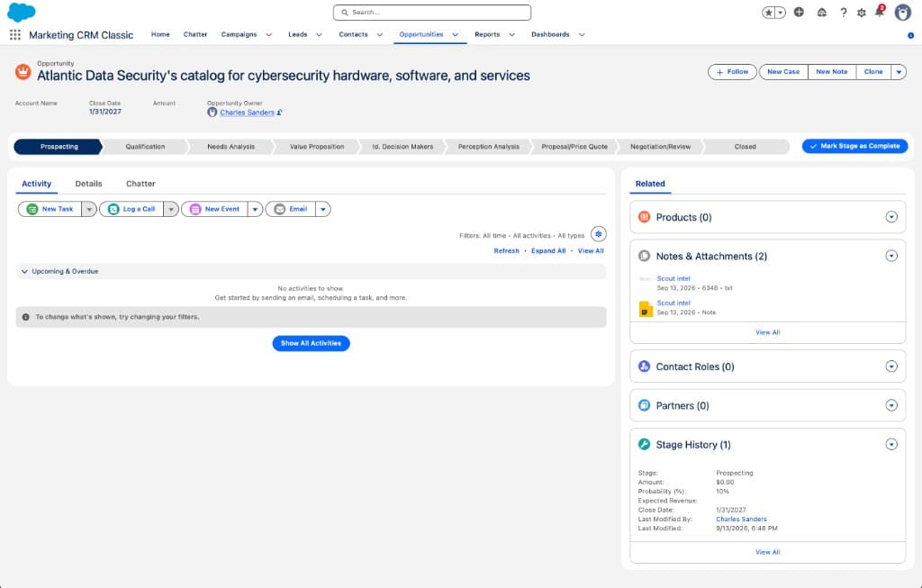This screenshot has width=922, height=588.
Task: Click the Expand All link
Action: point(548,251)
